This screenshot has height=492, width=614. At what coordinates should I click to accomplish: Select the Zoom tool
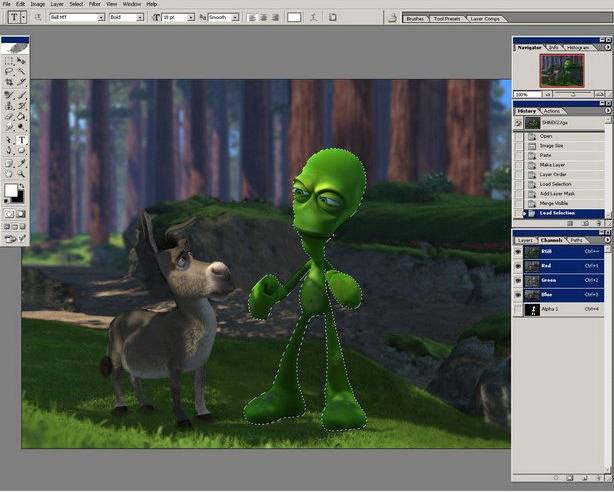[21, 174]
